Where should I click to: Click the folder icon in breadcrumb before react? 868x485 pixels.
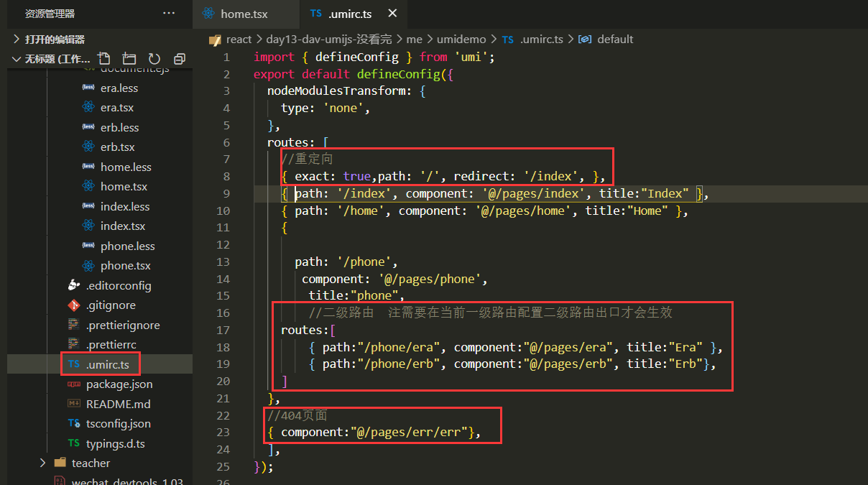click(x=213, y=40)
